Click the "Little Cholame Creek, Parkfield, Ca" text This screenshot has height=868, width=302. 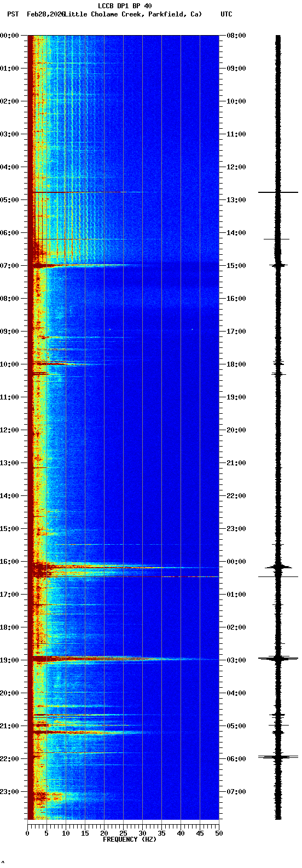pyautogui.click(x=132, y=14)
